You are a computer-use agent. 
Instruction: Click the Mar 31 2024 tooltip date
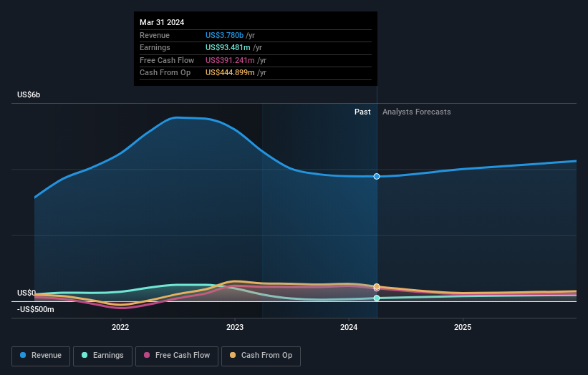point(162,22)
